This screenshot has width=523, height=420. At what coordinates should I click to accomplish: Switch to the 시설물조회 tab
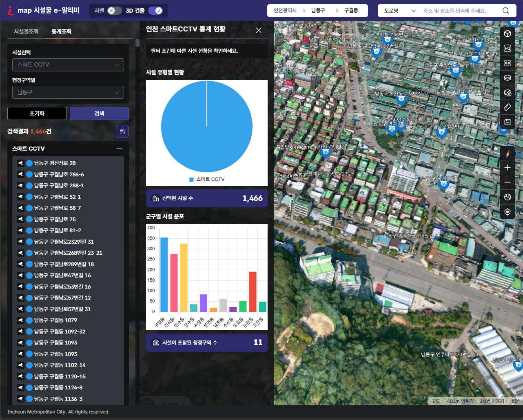click(x=26, y=31)
